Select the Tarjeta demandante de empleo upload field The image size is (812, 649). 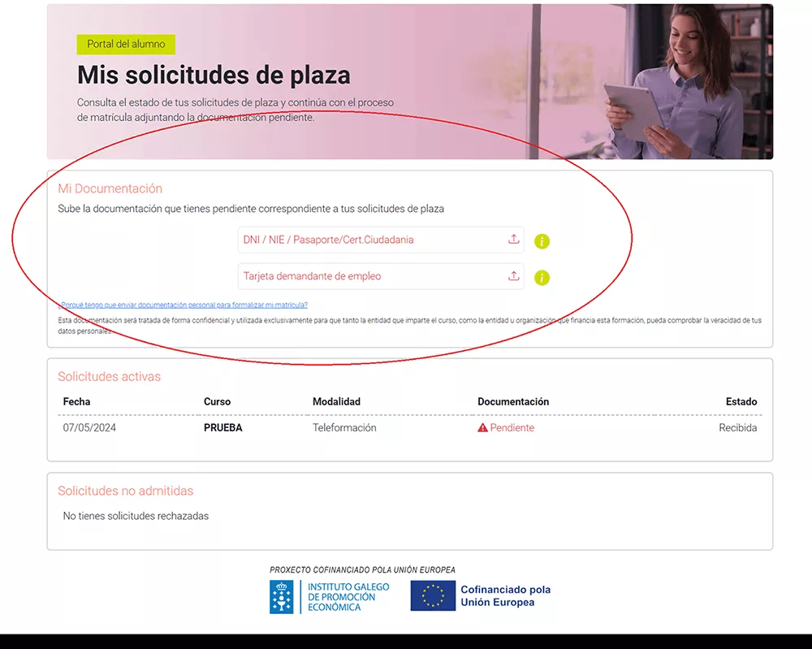click(381, 276)
